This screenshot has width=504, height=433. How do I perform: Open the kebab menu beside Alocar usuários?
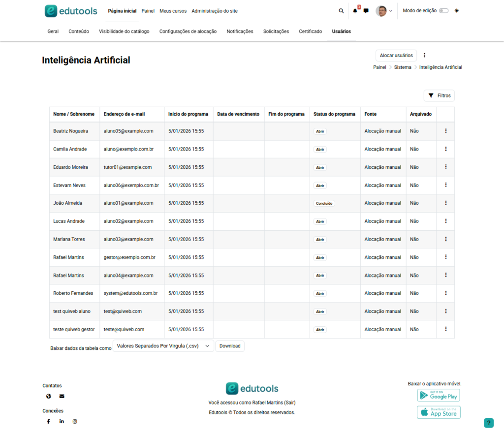(424, 56)
